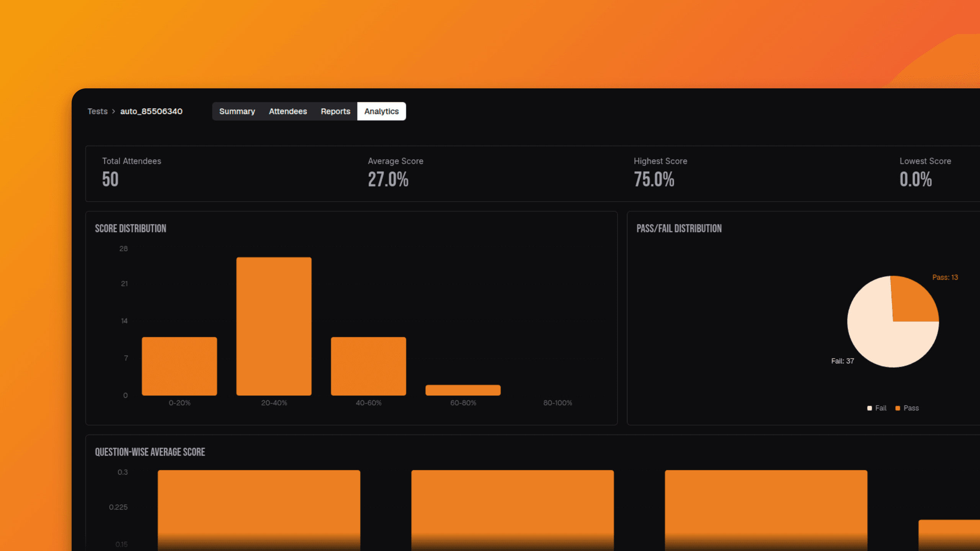Screen dimensions: 980x551
Task: Open the Summary tab
Action: coord(237,111)
